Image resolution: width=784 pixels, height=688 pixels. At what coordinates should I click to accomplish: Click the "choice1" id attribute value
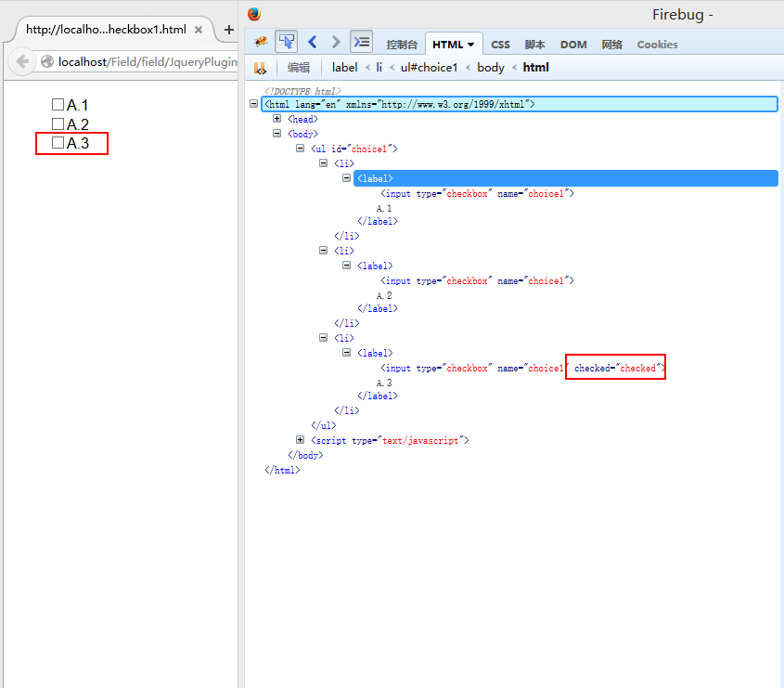369,149
